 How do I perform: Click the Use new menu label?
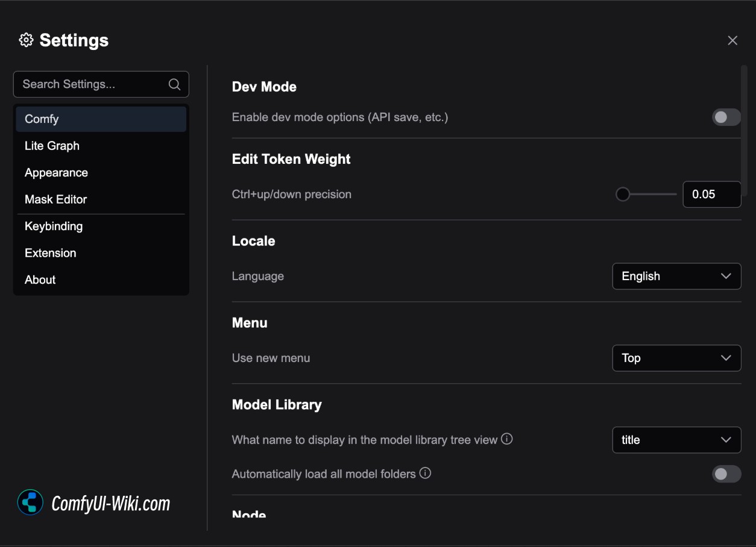pyautogui.click(x=271, y=358)
